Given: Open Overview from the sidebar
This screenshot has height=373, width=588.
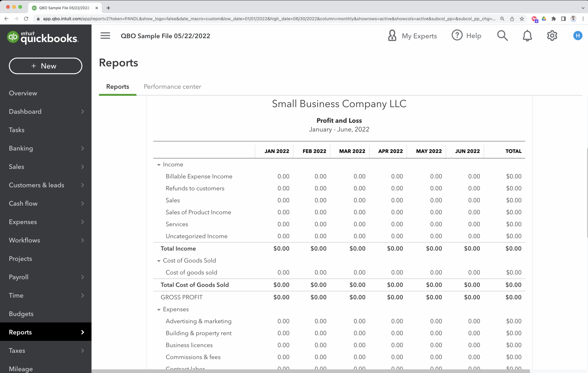Looking at the screenshot, I should [x=23, y=93].
